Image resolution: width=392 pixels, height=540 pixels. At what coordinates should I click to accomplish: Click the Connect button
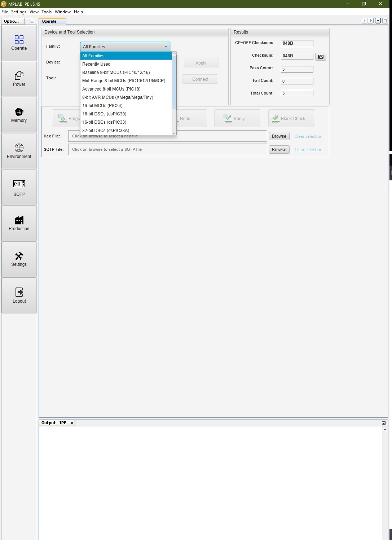pyautogui.click(x=200, y=79)
